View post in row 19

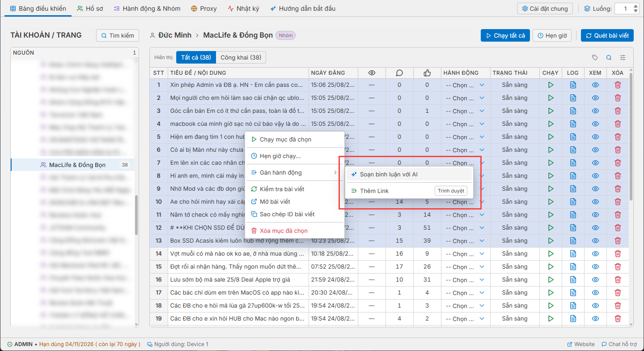coord(595,319)
